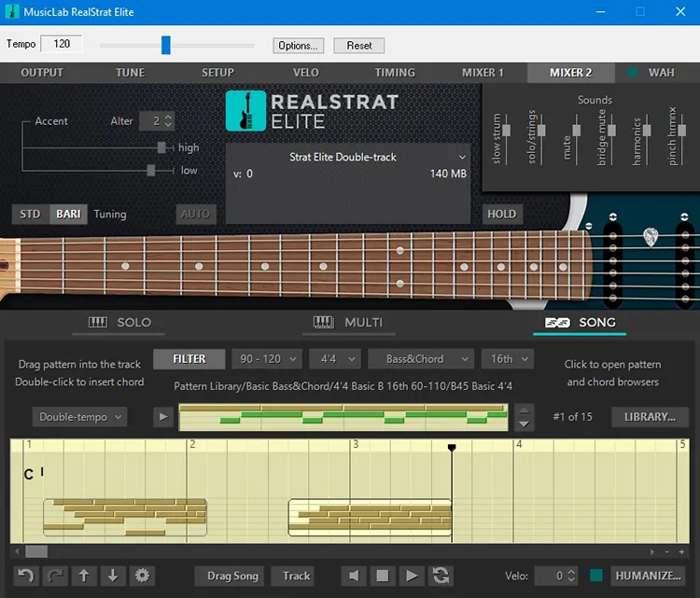Click the rewind-to-start playback icon
700x598 pixels.
(x=354, y=576)
